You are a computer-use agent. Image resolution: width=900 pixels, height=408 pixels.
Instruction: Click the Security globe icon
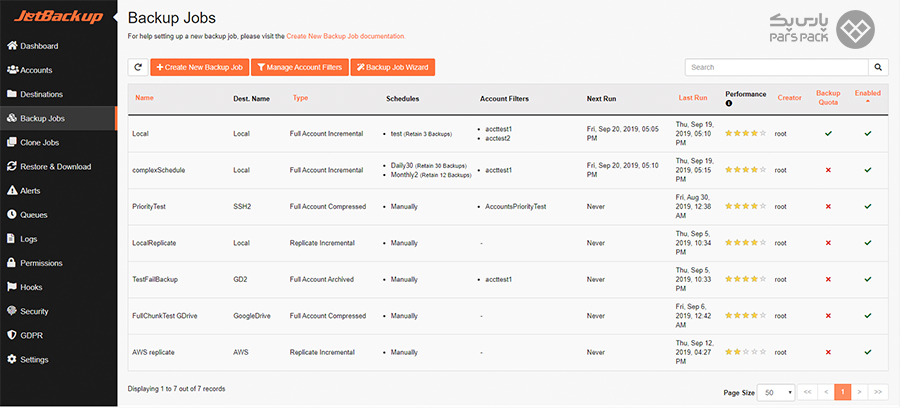[x=12, y=311]
